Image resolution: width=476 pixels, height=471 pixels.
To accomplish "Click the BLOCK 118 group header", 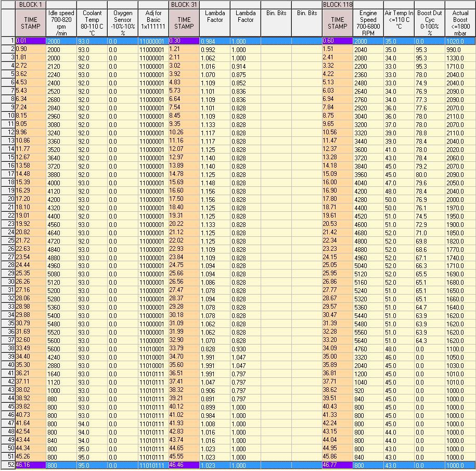I will (x=338, y=4).
